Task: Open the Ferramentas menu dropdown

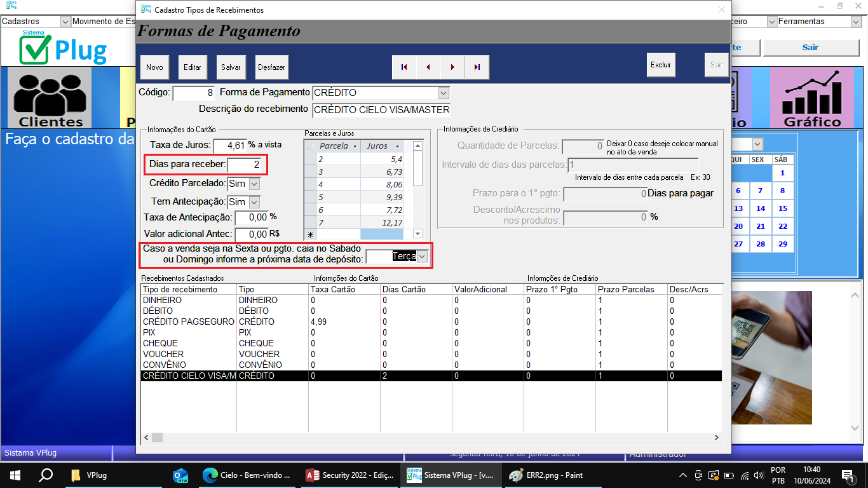Action: point(855,22)
